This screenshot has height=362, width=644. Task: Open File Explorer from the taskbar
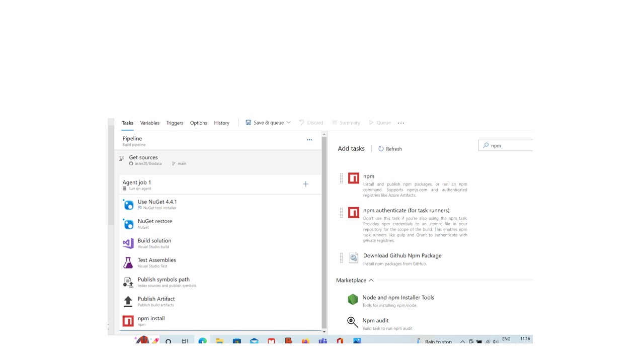point(219,341)
